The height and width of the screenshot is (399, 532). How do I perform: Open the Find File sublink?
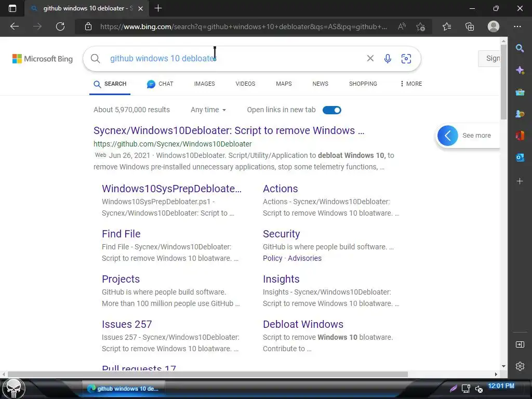121,234
